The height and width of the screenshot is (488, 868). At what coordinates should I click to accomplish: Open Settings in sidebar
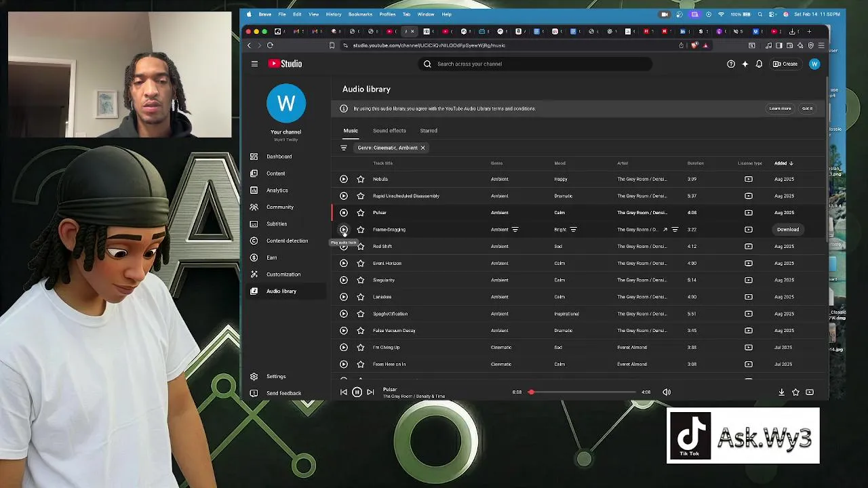pyautogui.click(x=285, y=376)
